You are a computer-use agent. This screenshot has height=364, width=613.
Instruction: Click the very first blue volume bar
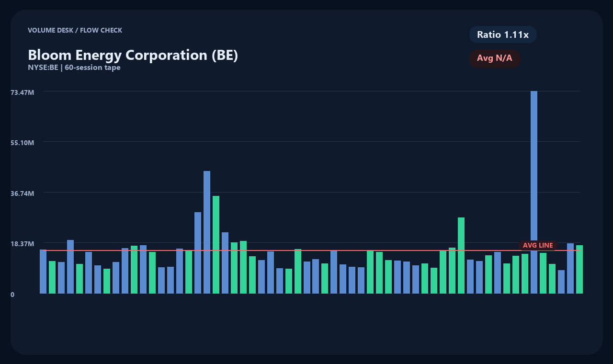click(43, 272)
